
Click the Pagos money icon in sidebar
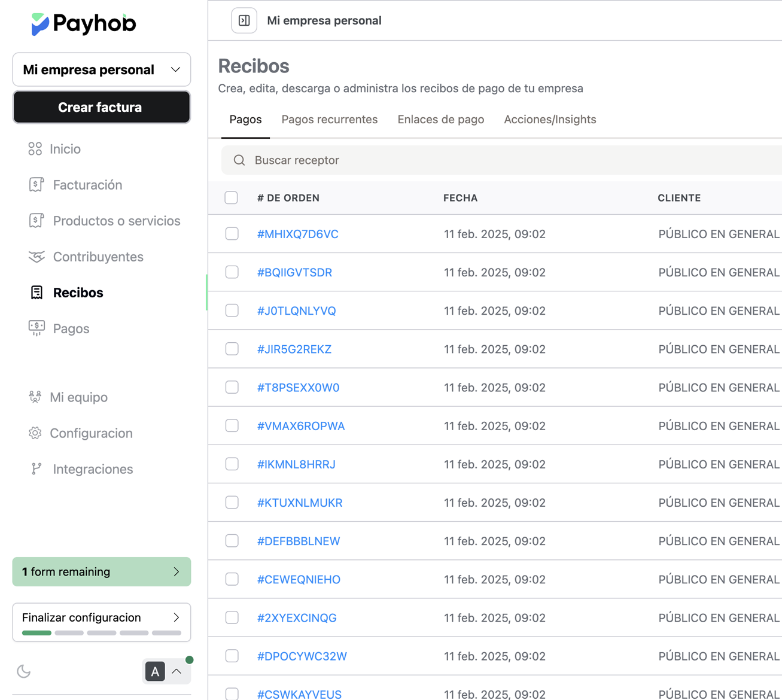pos(36,328)
